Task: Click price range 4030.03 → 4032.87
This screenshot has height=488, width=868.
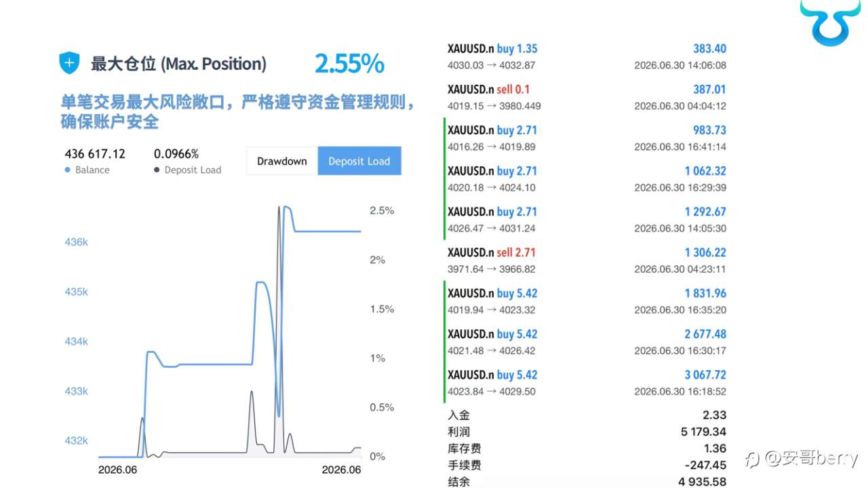Action: (x=492, y=66)
